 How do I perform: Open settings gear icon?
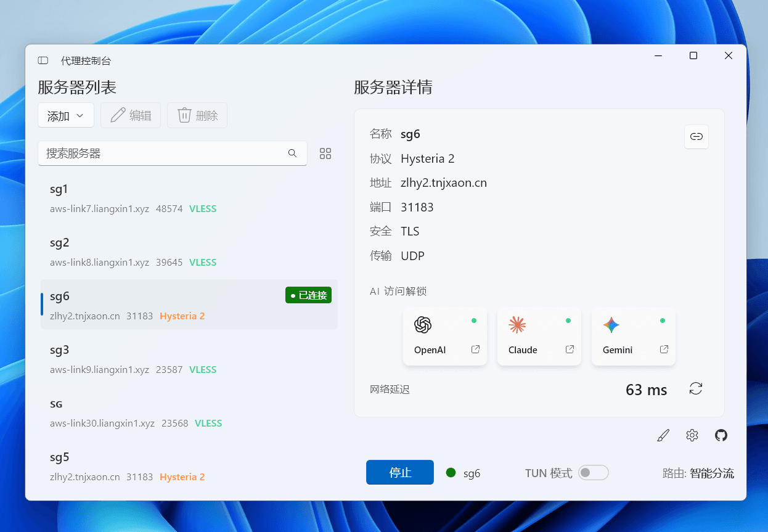point(692,436)
